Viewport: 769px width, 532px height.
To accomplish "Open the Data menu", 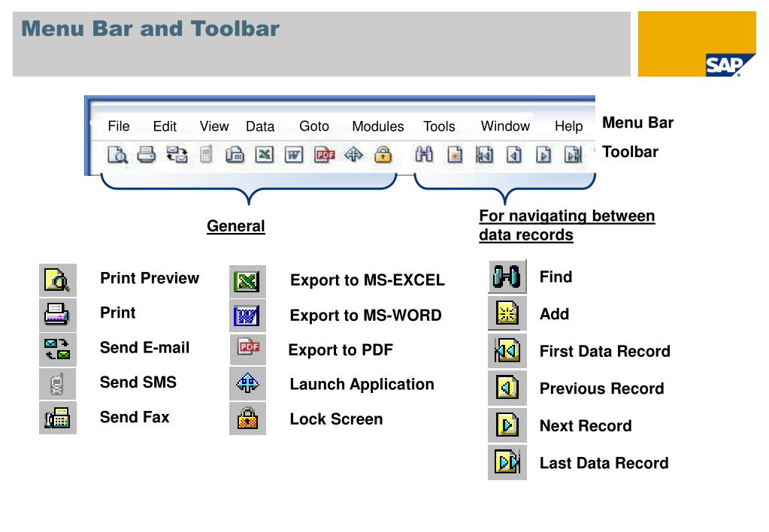I will (260, 126).
